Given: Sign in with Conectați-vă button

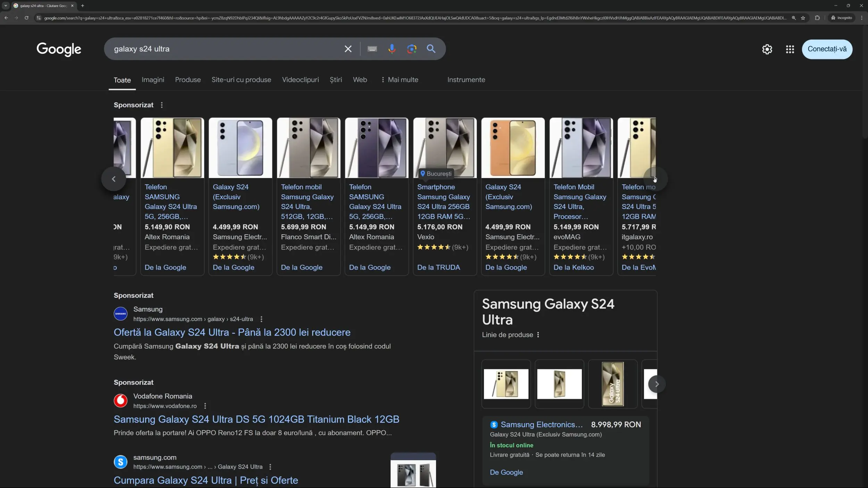Looking at the screenshot, I should click(x=827, y=49).
